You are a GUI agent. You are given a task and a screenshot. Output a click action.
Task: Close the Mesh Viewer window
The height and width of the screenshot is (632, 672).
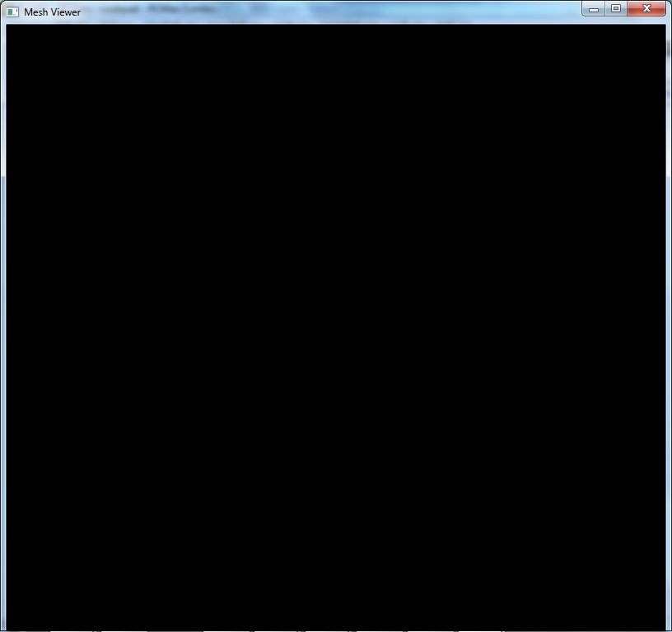click(646, 8)
